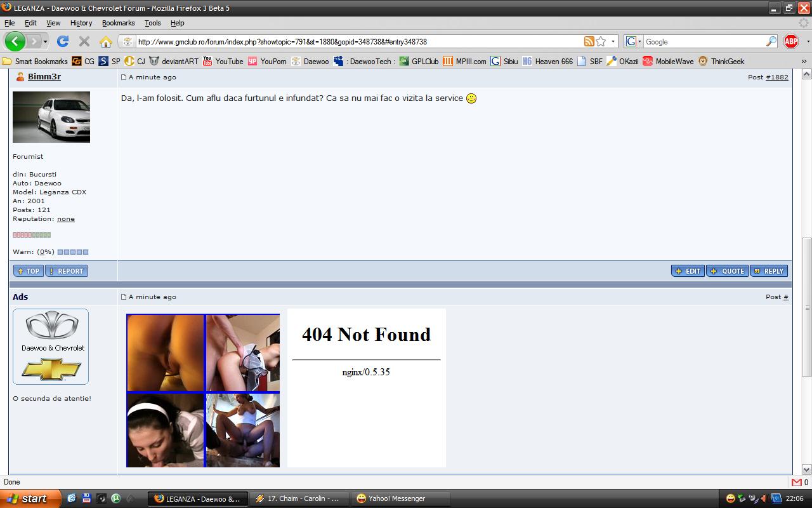Expand the address bar URL history dropdown
The height and width of the screenshot is (508, 812).
613,41
